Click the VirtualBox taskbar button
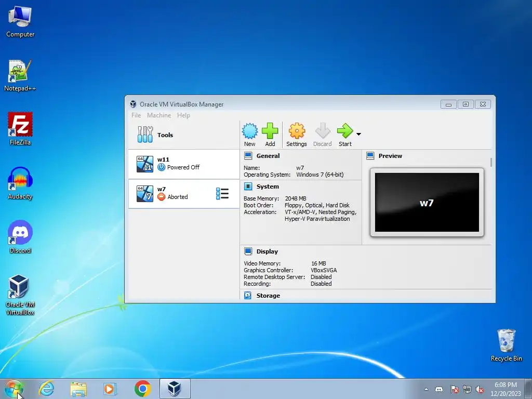 (175, 389)
